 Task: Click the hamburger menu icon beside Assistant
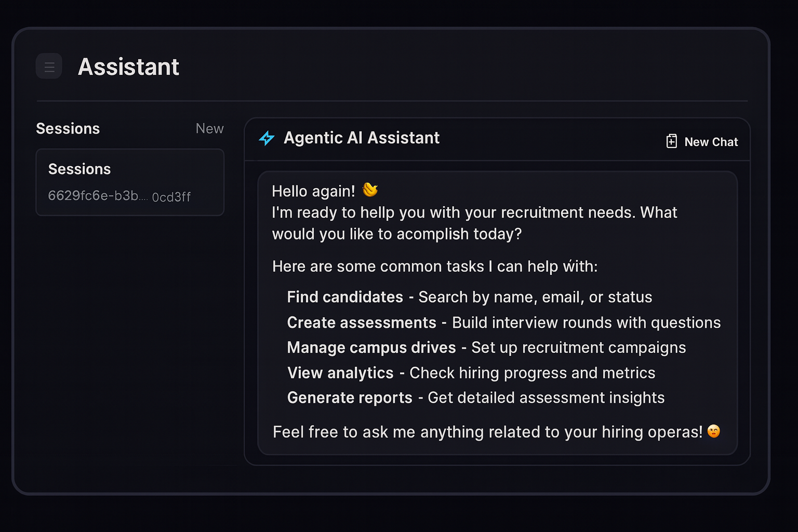click(49, 66)
